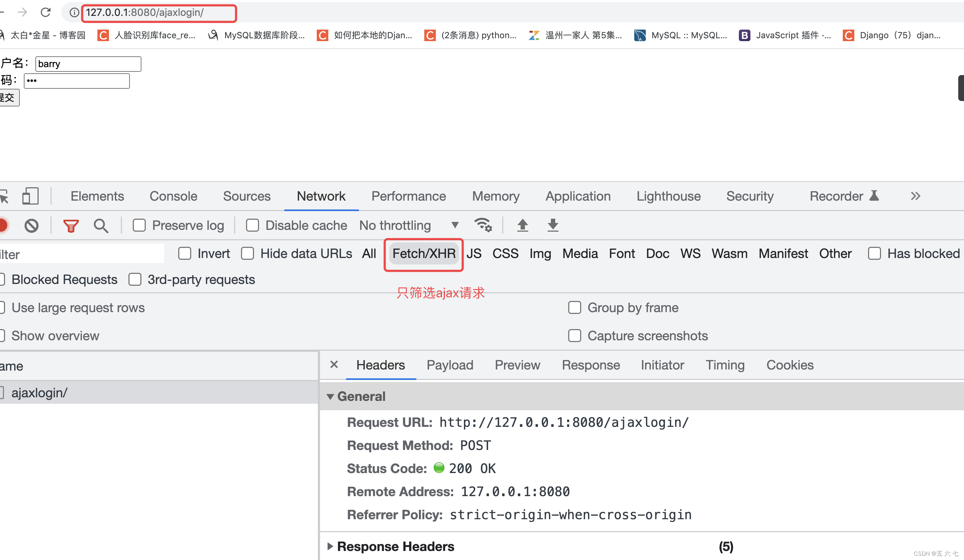Open the Application tab
964x560 pixels.
click(578, 196)
